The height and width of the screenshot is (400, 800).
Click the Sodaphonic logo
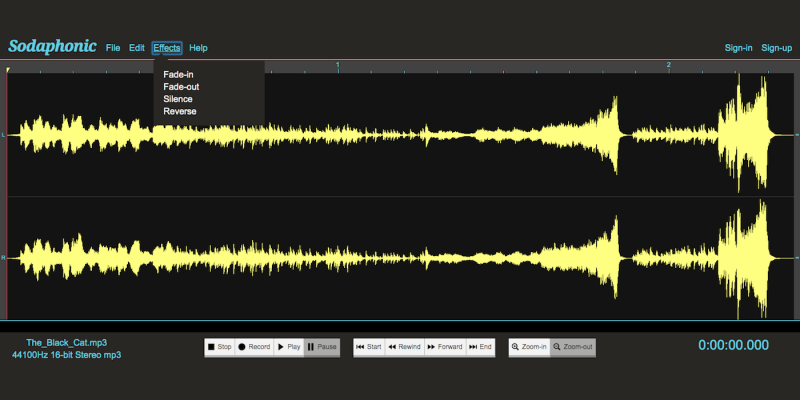pos(52,46)
